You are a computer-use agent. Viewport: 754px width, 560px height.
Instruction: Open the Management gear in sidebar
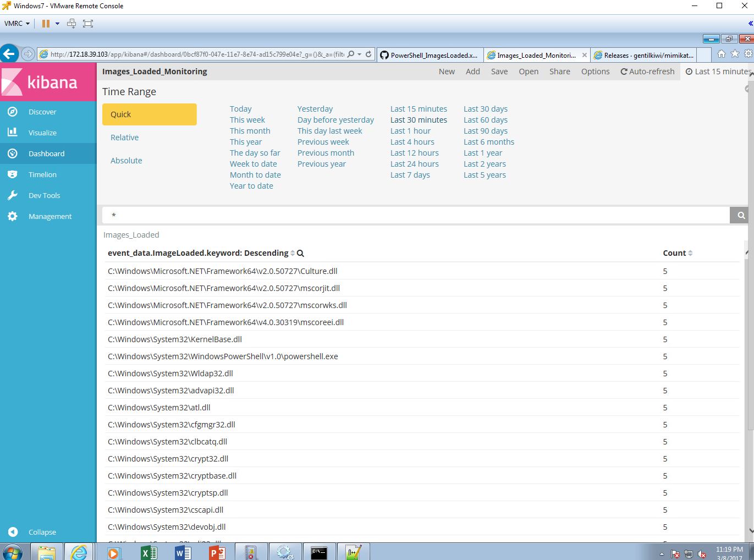tap(13, 216)
